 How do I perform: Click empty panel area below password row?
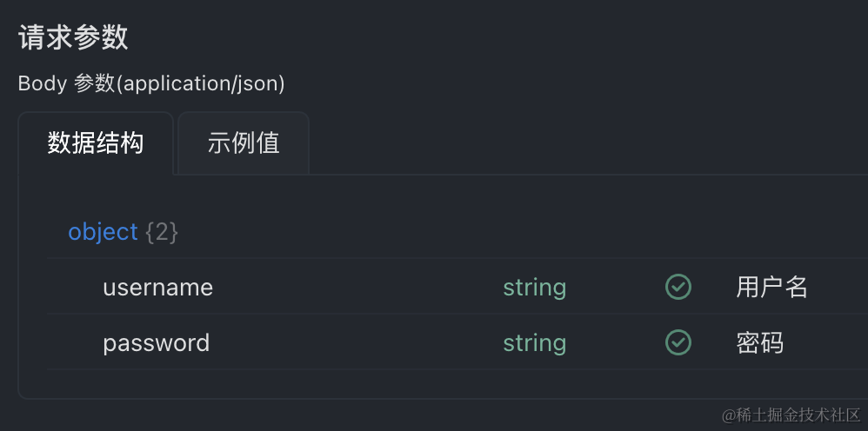(x=435, y=384)
